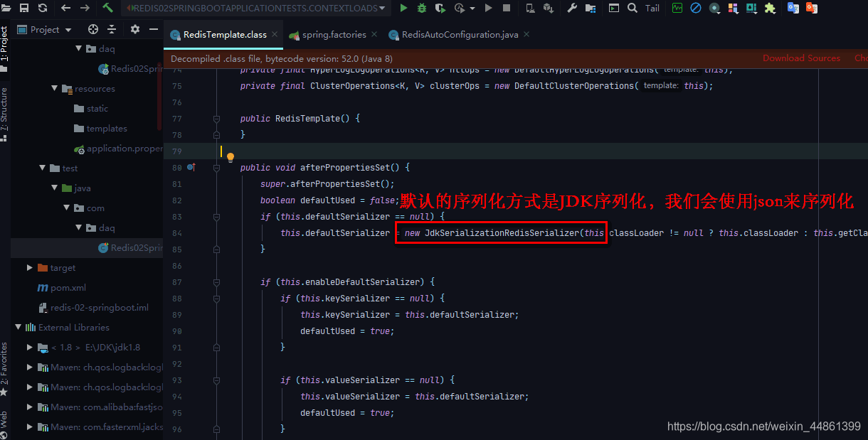Click the green puzzle piece plugin icon
868x440 pixels.
click(x=770, y=9)
